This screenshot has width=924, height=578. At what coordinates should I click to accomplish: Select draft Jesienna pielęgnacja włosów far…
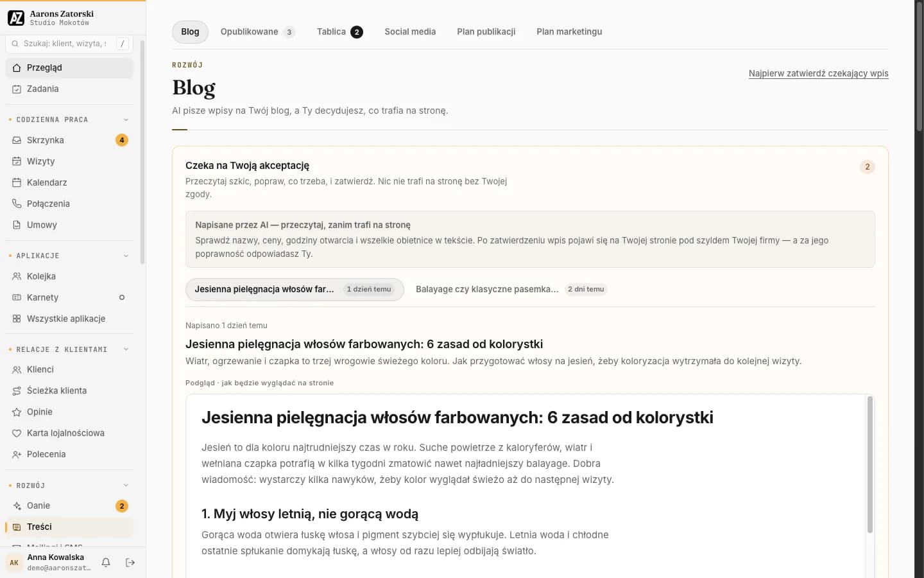(x=295, y=289)
